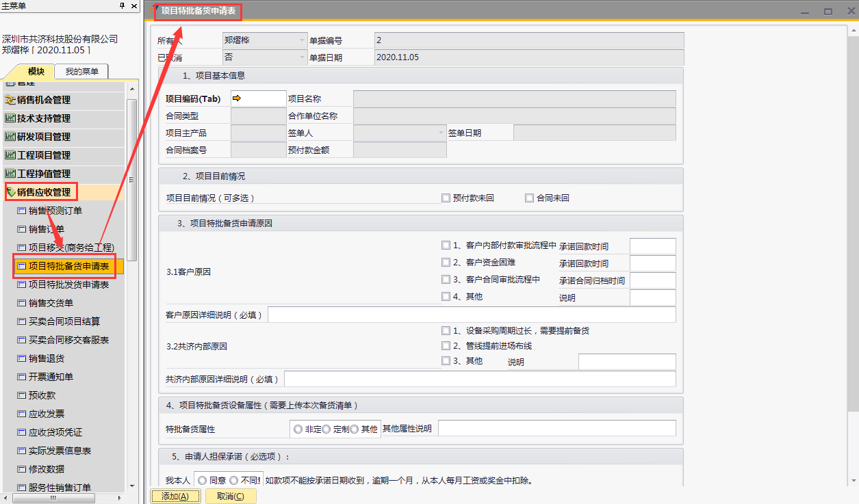Switch to the 我的菜单 tab
The width and height of the screenshot is (859, 504).
click(x=81, y=72)
